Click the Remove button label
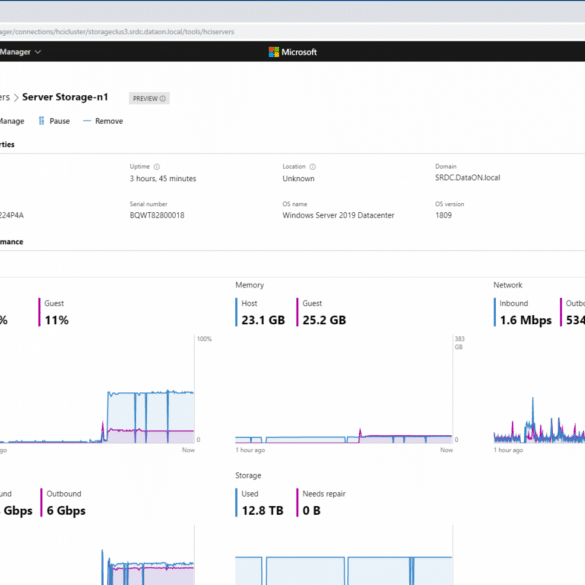585x585 pixels. coord(109,121)
